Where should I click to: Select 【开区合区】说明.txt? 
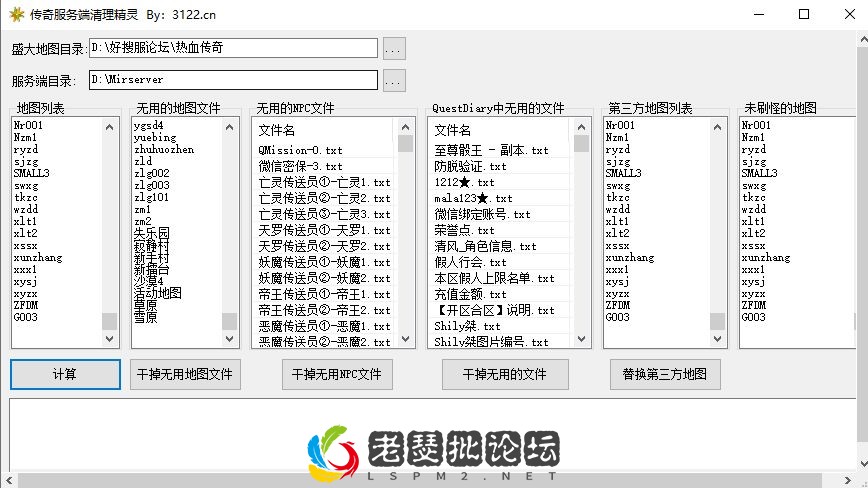494,310
